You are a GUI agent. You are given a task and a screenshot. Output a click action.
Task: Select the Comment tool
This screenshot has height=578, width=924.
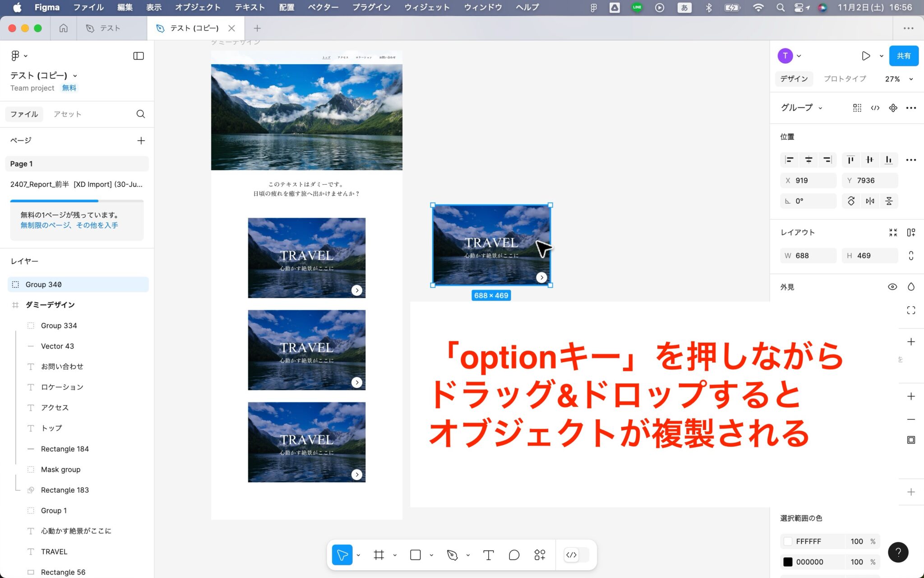click(514, 555)
